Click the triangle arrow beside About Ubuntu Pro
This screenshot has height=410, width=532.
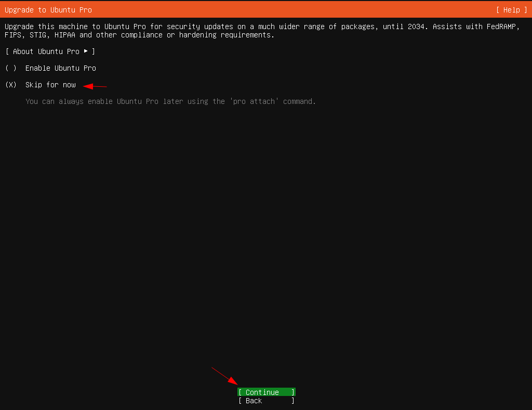click(86, 51)
